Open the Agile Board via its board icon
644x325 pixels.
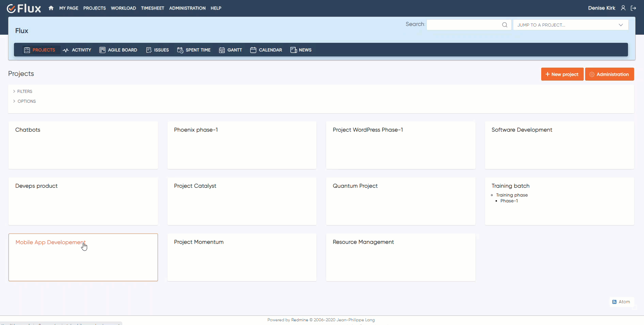(102, 50)
